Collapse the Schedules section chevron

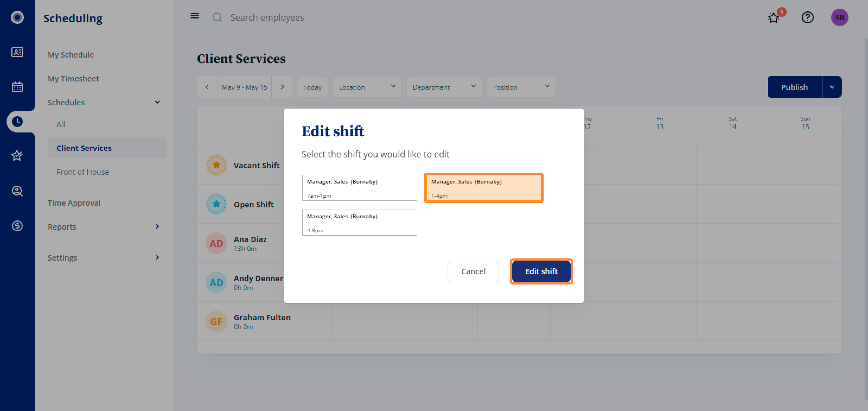(157, 102)
